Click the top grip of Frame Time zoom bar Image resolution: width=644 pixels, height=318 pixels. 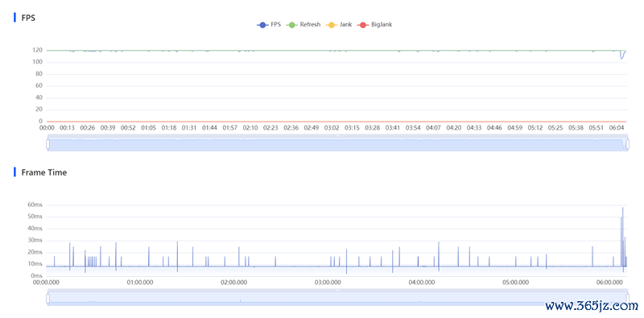(337, 290)
